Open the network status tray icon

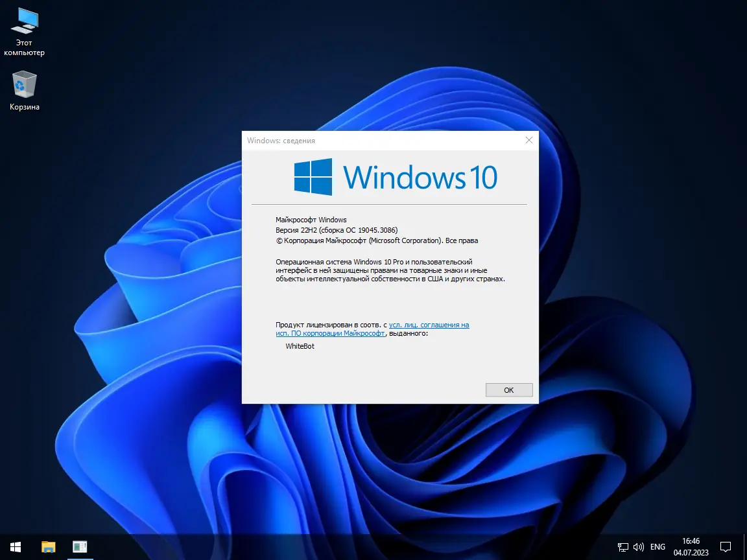click(622, 547)
